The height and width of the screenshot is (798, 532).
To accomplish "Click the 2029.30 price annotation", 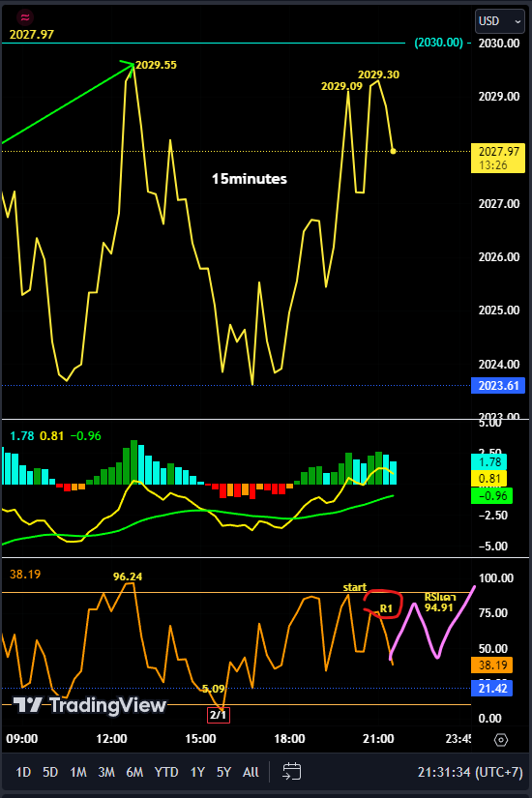I will pyautogui.click(x=379, y=74).
